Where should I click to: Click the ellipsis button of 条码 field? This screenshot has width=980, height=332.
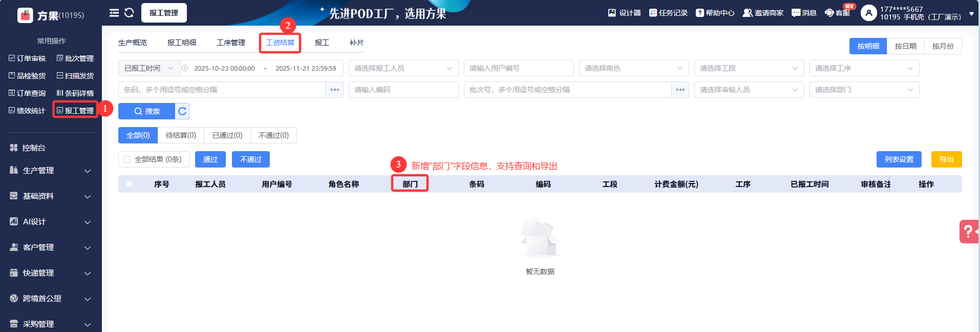335,90
